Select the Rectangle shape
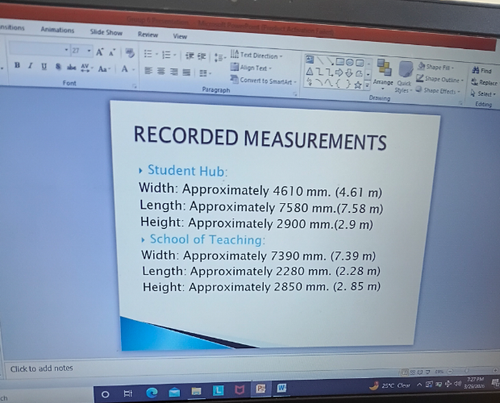 point(340,62)
